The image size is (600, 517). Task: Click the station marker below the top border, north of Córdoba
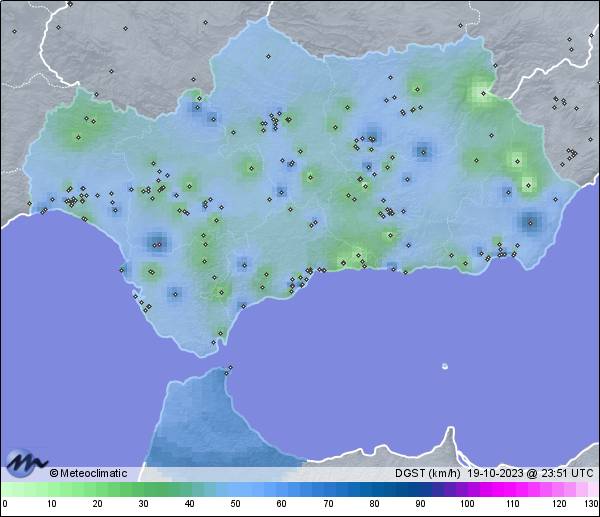point(205,23)
